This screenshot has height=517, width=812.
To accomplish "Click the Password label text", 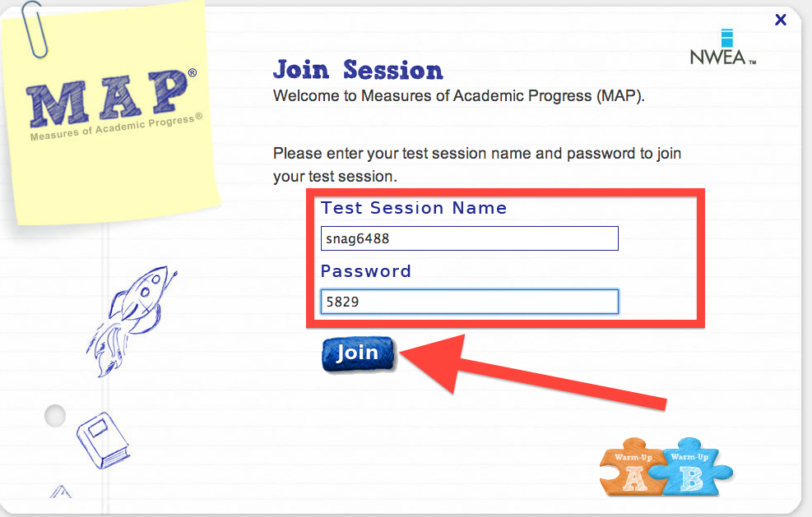I will pos(365,271).
